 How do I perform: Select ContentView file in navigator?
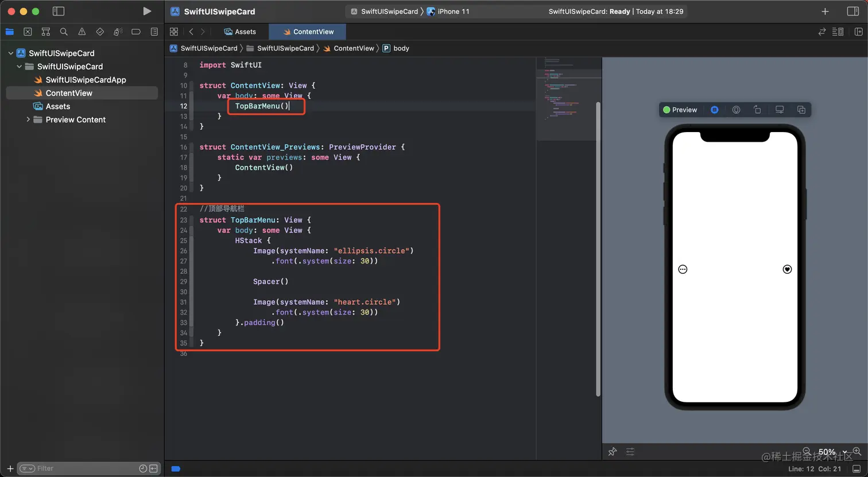82,93
